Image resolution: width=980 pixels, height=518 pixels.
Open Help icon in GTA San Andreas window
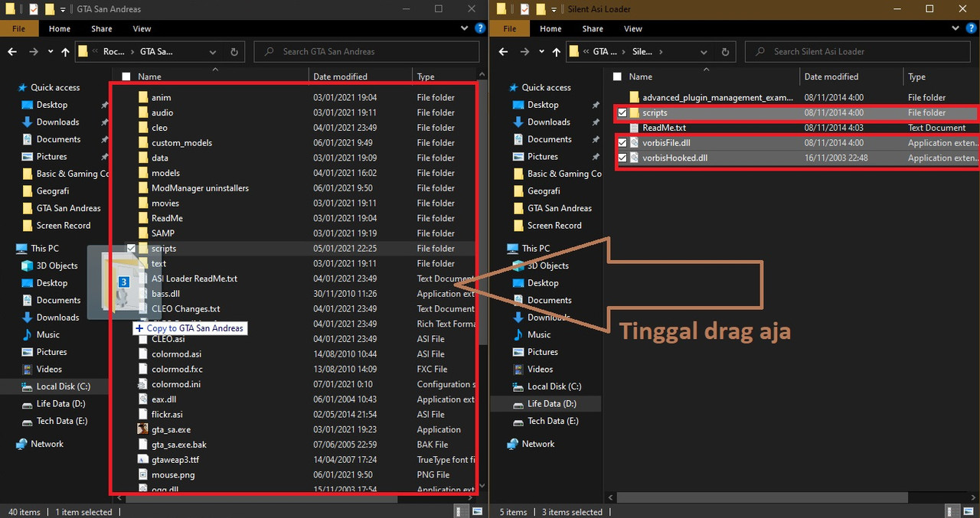coord(479,29)
